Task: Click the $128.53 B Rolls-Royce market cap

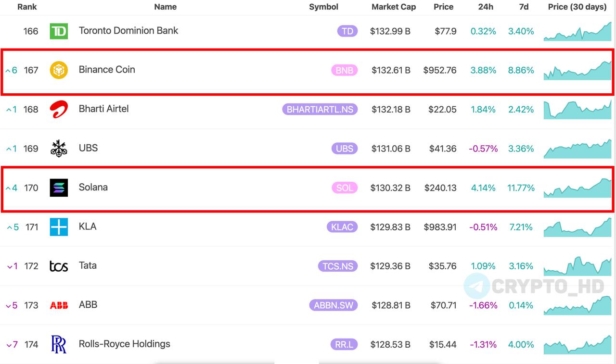Action: point(391,344)
